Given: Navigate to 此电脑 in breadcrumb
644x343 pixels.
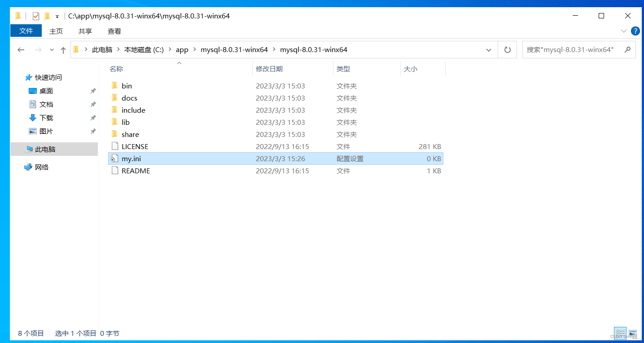Looking at the screenshot, I should click(102, 50).
